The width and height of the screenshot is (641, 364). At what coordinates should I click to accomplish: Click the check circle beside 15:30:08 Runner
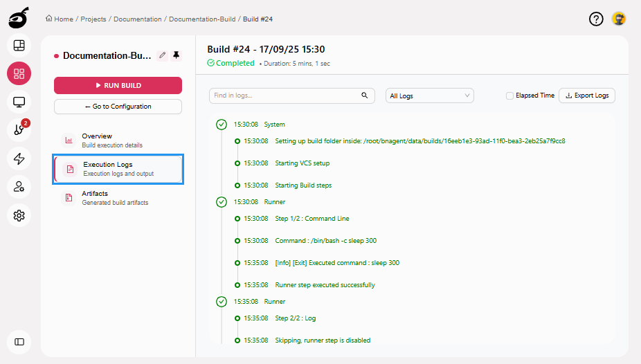pyautogui.click(x=222, y=202)
